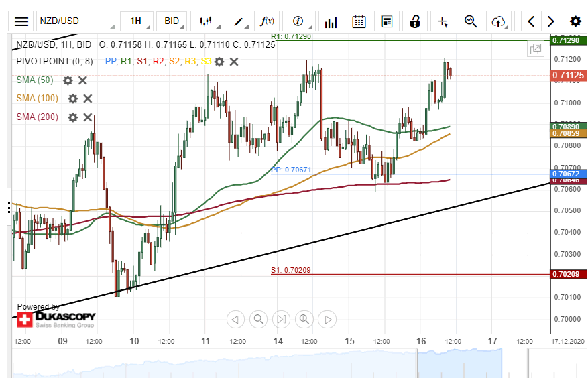Open the hamburger main menu
The width and height of the screenshot is (588, 386).
[21, 21]
